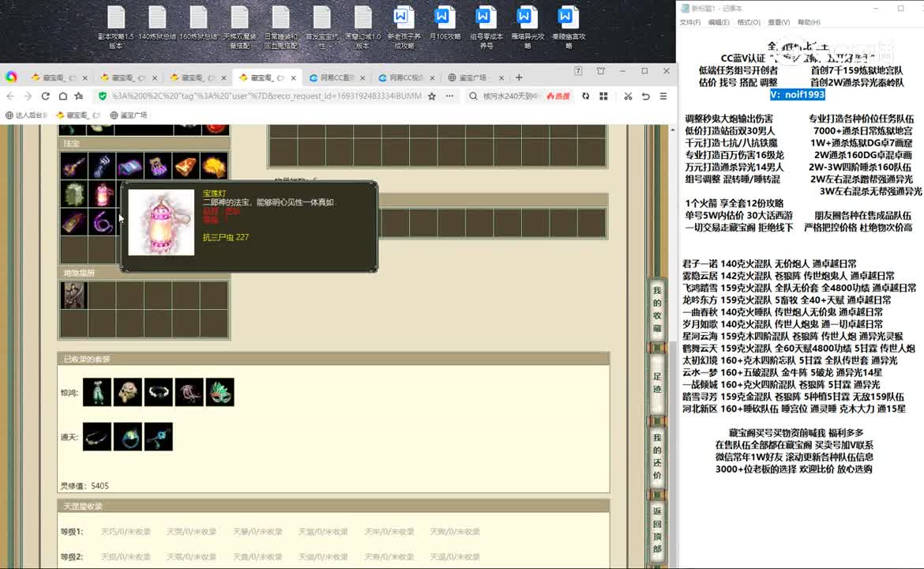Select the golden flame treasure in 法宝 grid
924x569 pixels.
[214, 166]
